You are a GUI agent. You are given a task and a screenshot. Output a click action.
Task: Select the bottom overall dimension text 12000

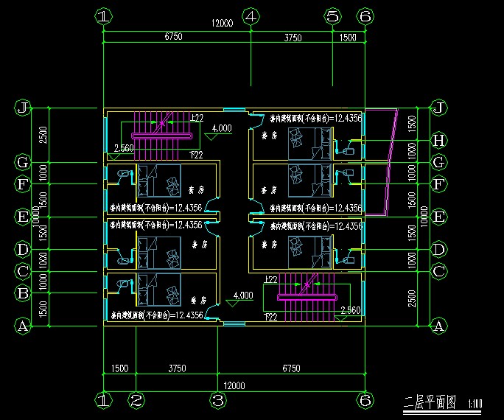point(234,385)
